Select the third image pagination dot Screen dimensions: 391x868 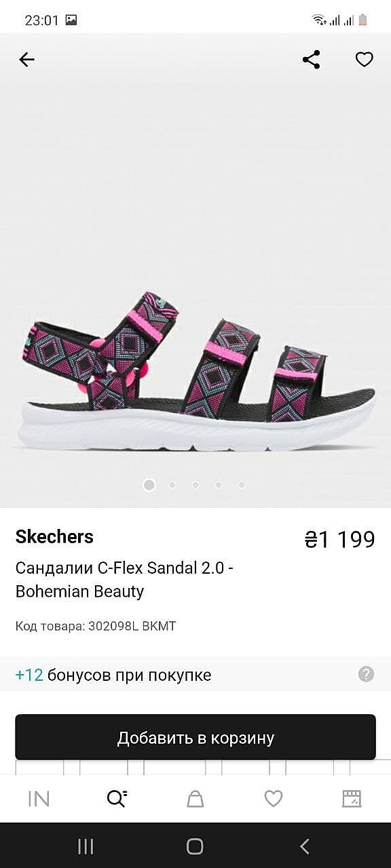[x=195, y=485]
